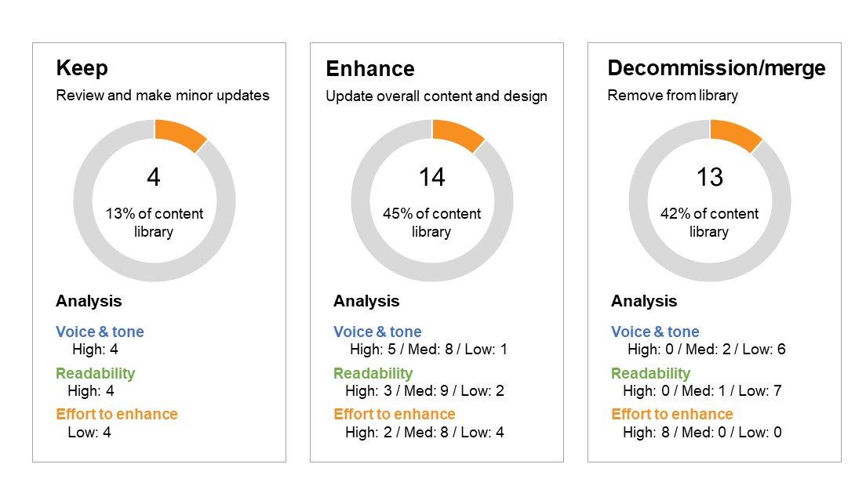Select Effort to enhance in the Decommission/merge card

[672, 414]
